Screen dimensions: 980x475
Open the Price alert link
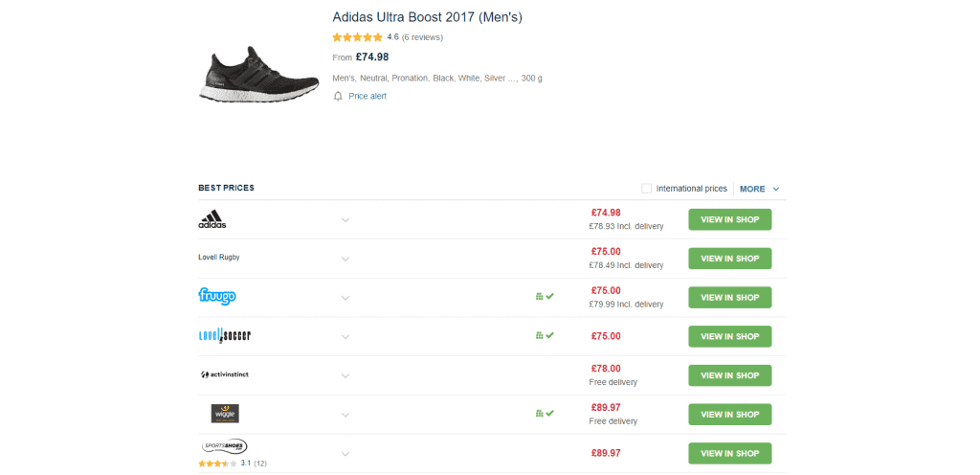click(x=367, y=97)
